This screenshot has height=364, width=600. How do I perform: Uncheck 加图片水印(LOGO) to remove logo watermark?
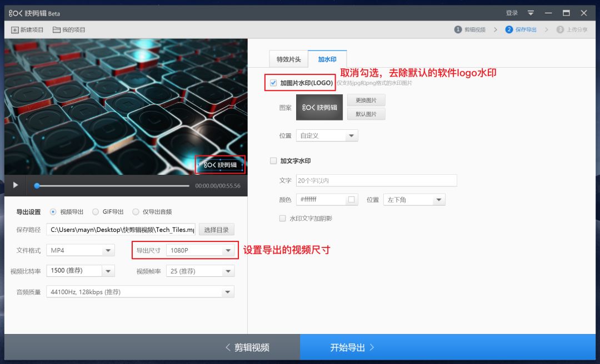[273, 83]
